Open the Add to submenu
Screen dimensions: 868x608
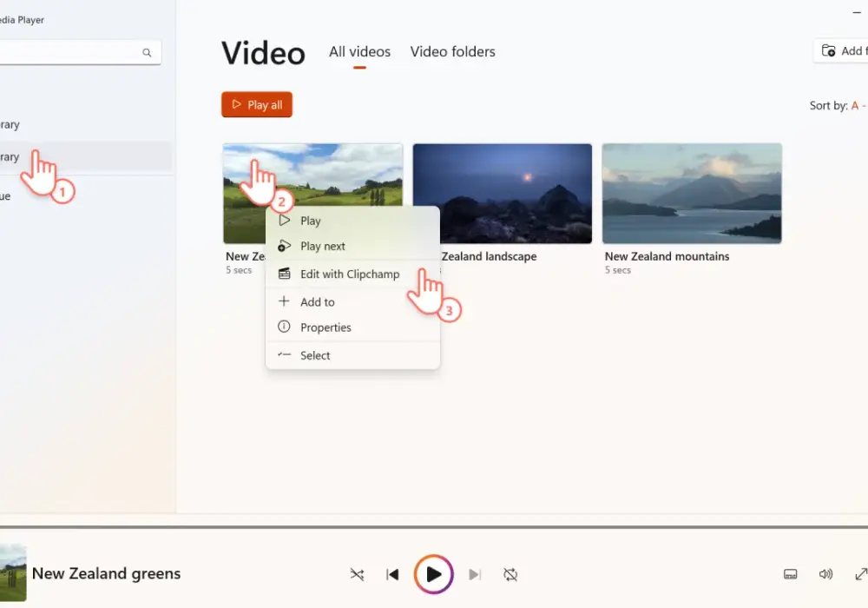(x=352, y=301)
